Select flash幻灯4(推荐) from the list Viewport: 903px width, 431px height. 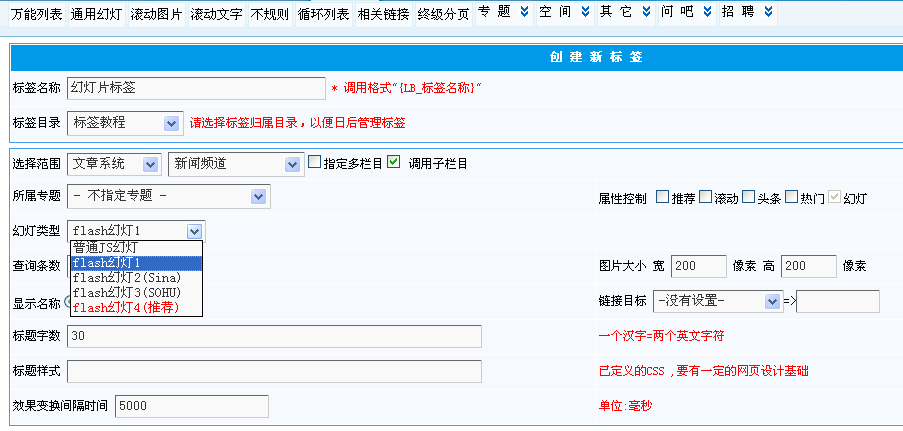(x=126, y=307)
